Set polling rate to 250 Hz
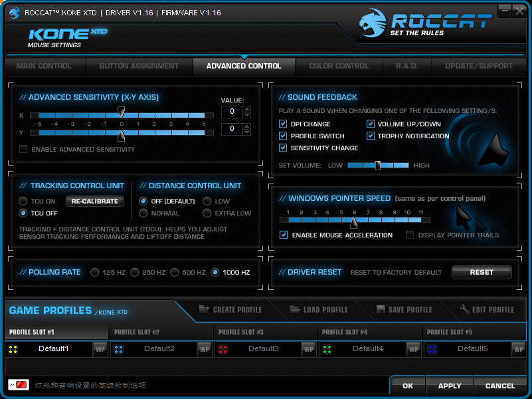The width and height of the screenshot is (532, 399). [135, 273]
